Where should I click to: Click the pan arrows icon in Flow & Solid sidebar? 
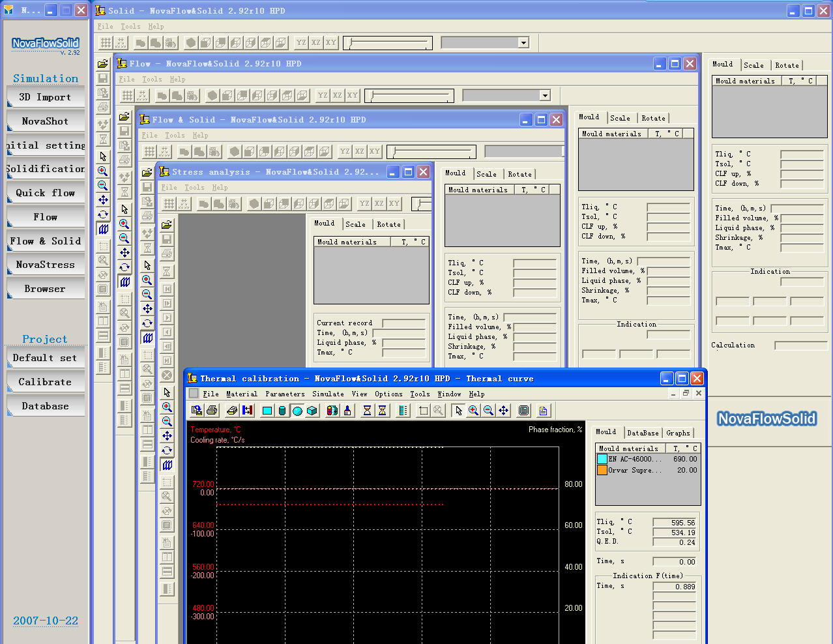tap(147, 309)
